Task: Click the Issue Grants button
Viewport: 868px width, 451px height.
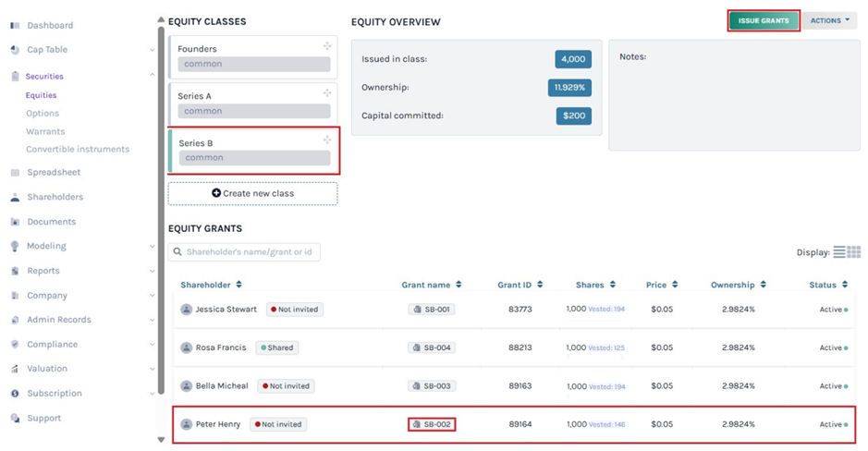Action: click(763, 20)
